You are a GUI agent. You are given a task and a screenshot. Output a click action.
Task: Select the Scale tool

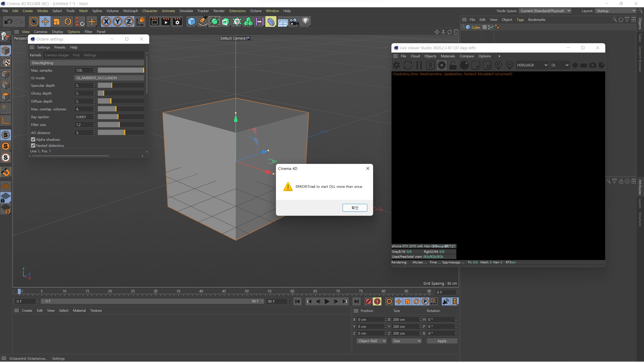coord(57,22)
